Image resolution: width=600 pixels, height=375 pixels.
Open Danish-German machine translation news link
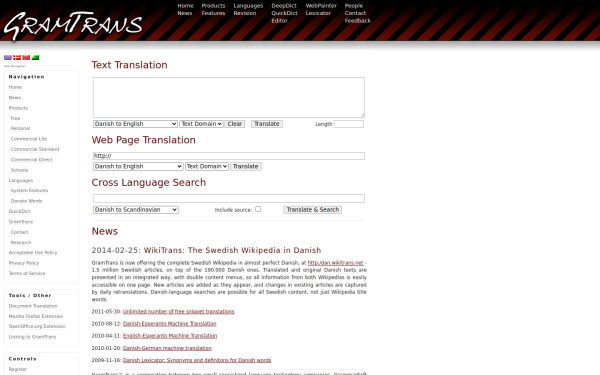[x=167, y=348]
